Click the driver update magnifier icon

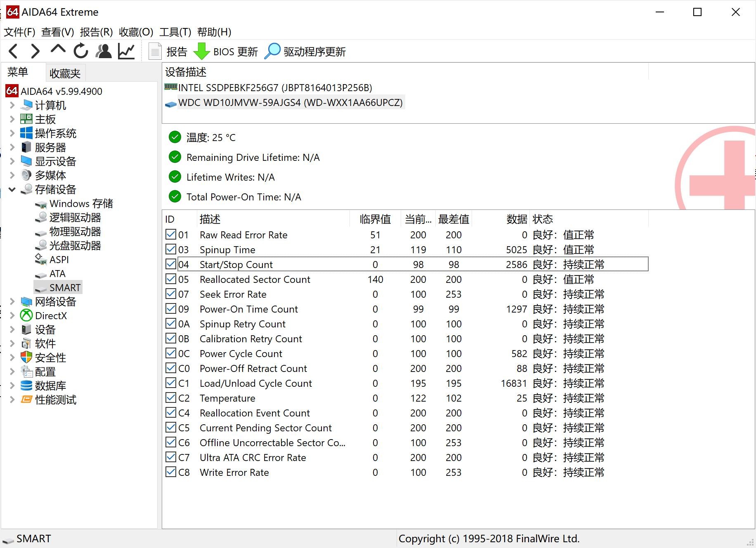point(272,52)
